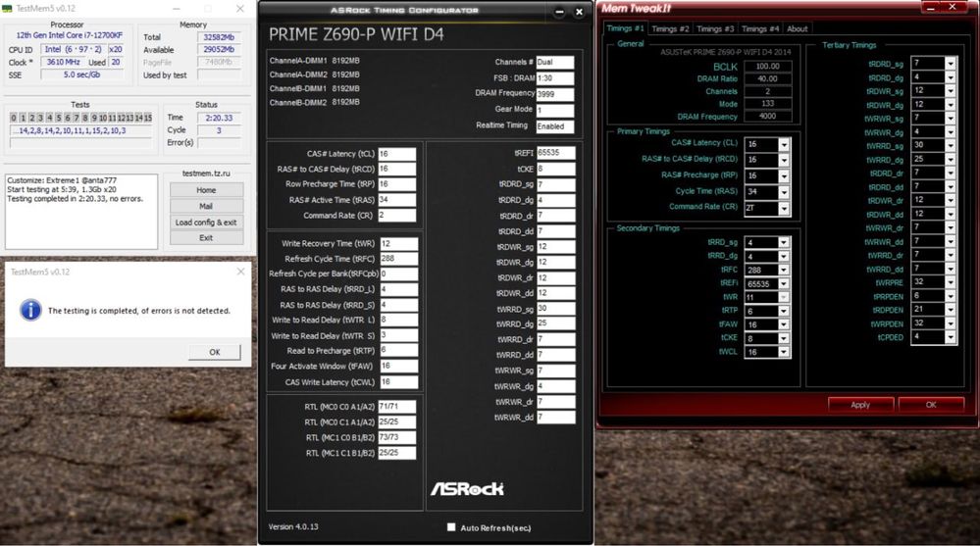Enable the Auto Refresh(sec) checkbox
Image resolution: width=980 pixels, height=546 pixels.
tap(451, 527)
